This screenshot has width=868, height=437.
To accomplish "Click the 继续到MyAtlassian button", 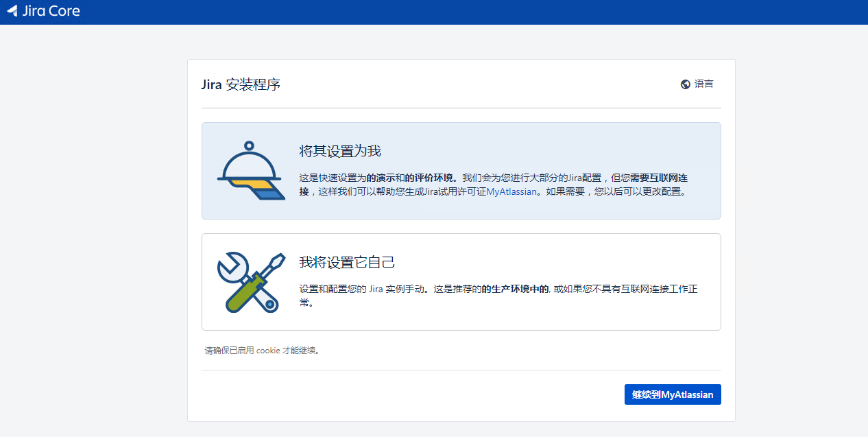I will tap(673, 394).
